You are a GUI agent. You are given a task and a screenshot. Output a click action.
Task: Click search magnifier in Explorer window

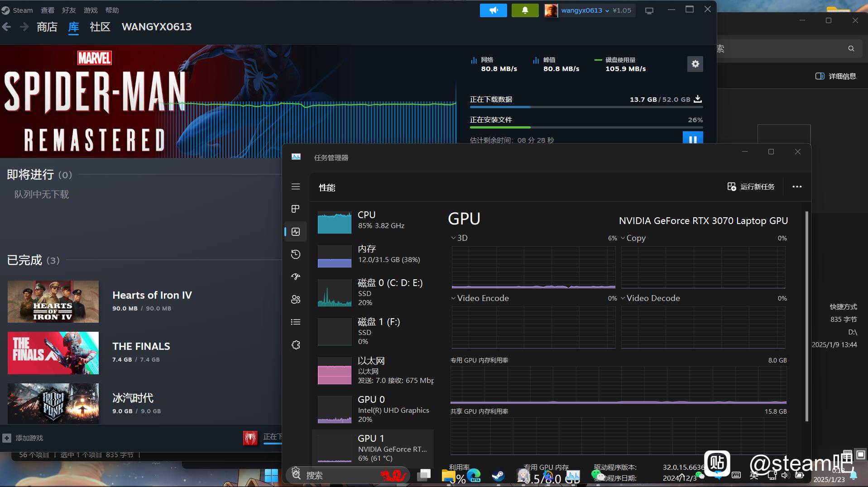coord(851,48)
